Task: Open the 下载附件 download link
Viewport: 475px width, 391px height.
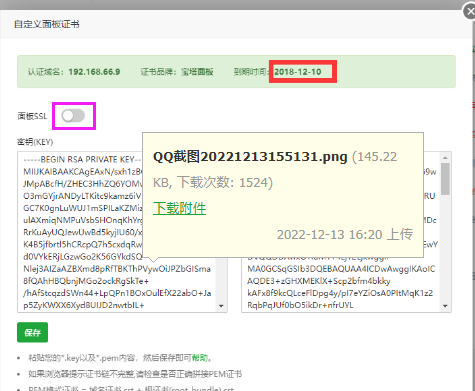Action: point(179,208)
